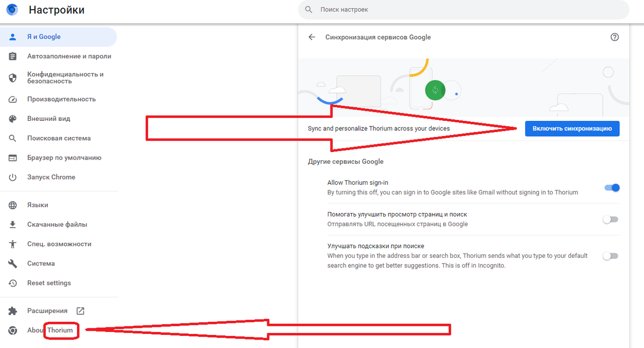Click the wrench icon for Система

(13, 263)
